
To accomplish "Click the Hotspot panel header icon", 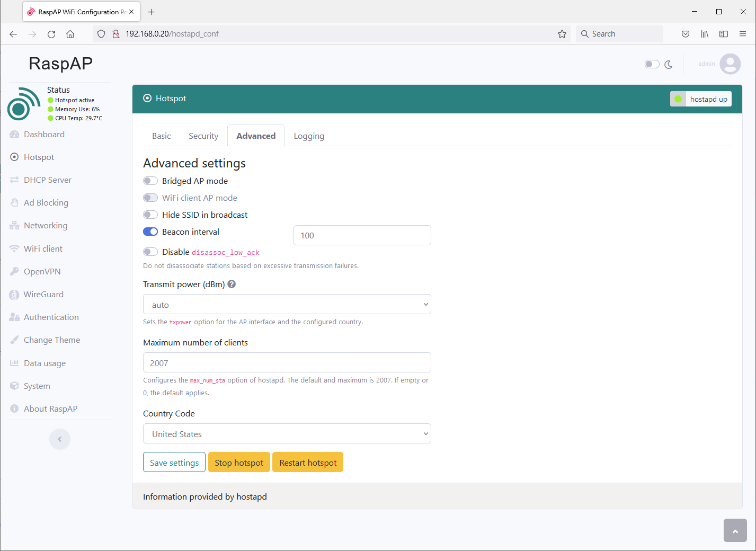I will (x=147, y=98).
